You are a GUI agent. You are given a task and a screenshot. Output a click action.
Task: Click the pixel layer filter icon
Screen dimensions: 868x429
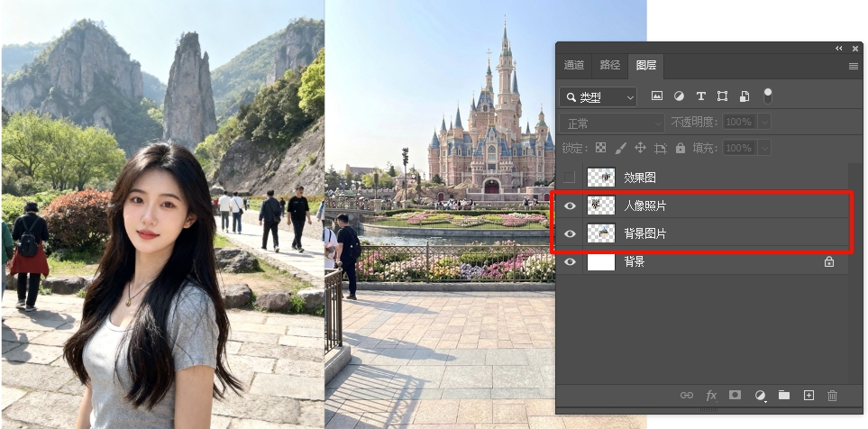tap(657, 96)
